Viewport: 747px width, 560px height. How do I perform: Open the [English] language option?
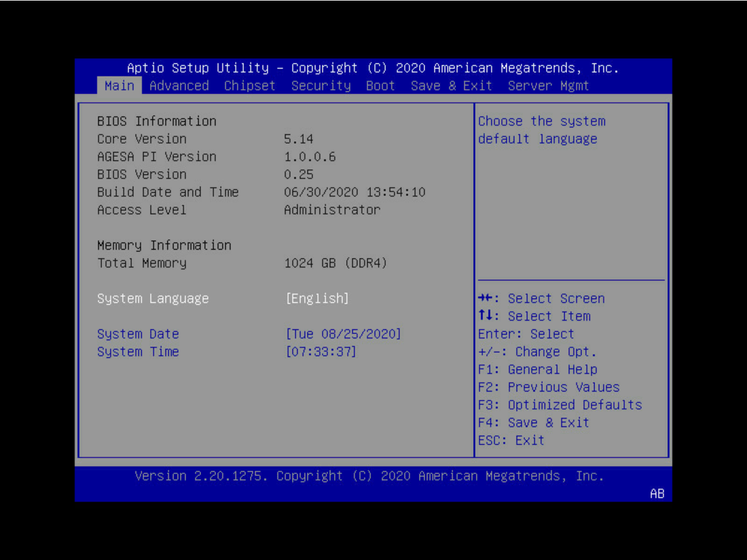point(317,299)
